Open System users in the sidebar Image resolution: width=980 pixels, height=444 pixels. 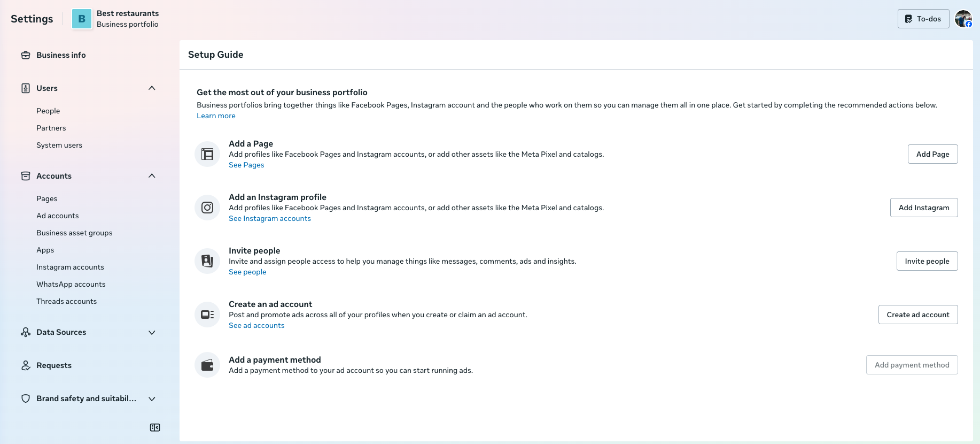pos(59,145)
